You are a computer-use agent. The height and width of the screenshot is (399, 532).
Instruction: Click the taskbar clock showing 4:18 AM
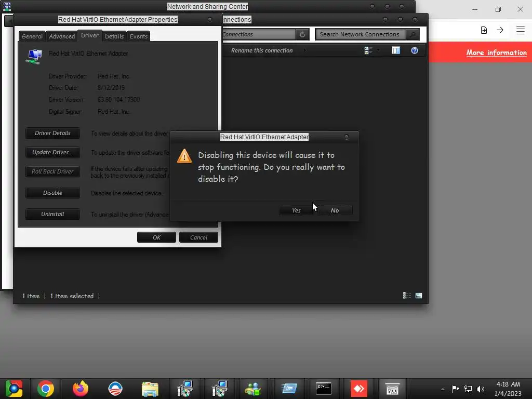coord(508,389)
